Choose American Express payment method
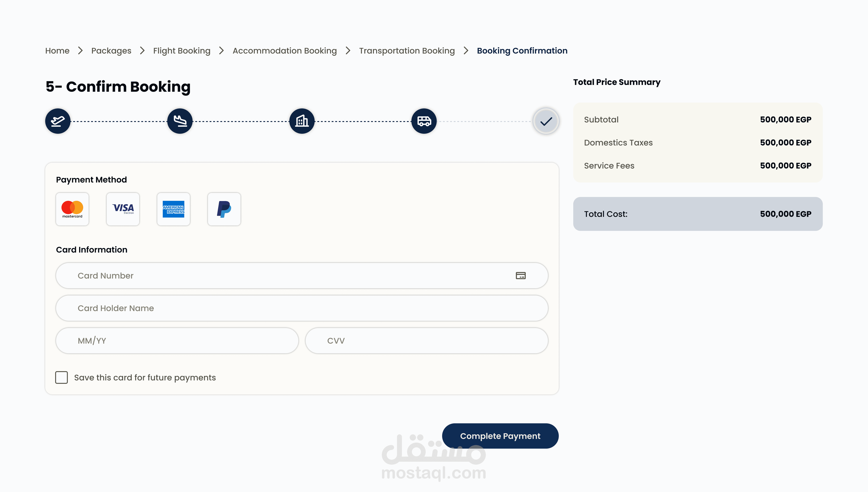This screenshot has height=492, width=868. [173, 209]
